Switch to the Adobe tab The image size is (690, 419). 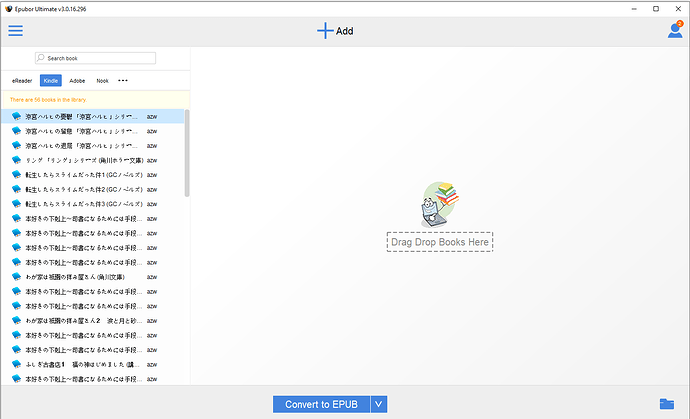click(x=77, y=81)
